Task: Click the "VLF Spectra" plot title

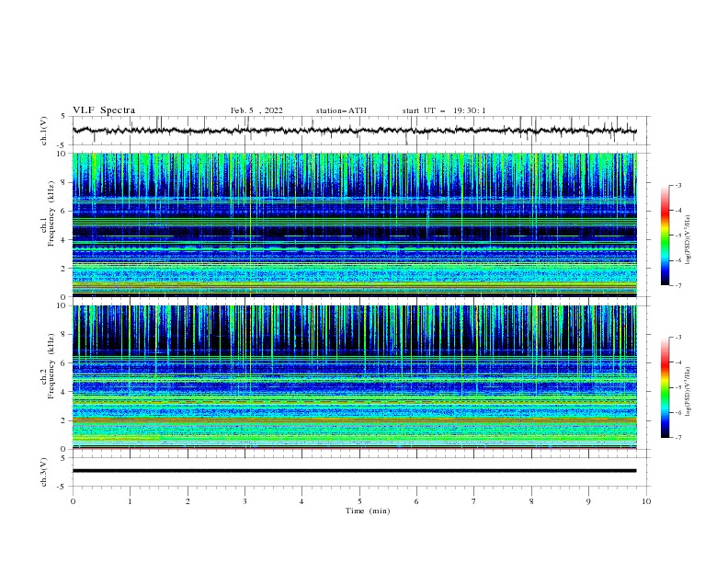Action: [104, 110]
